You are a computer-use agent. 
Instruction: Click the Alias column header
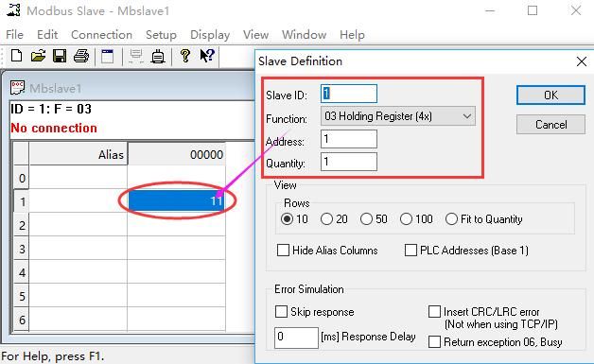79,154
